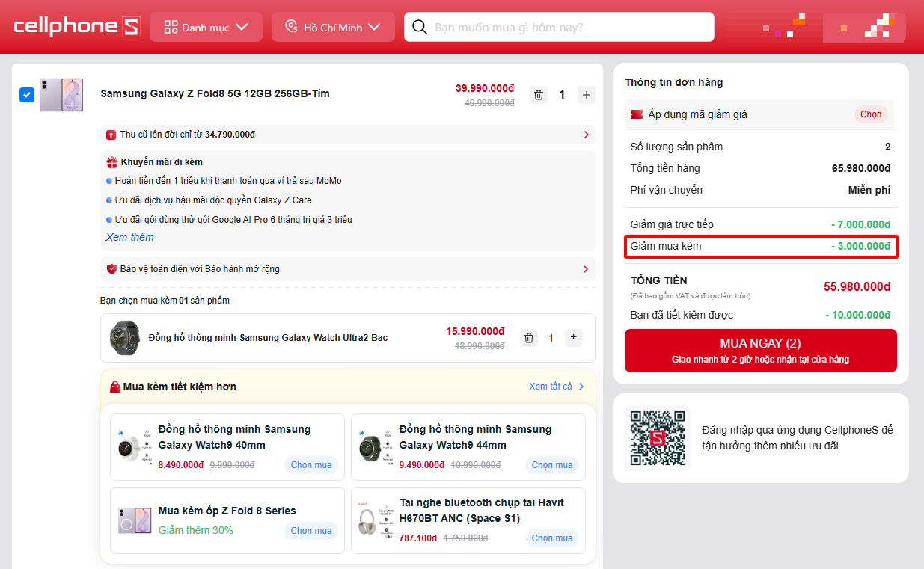This screenshot has height=569, width=924.
Task: Click the red voucher ticket icon
Action: tap(637, 114)
